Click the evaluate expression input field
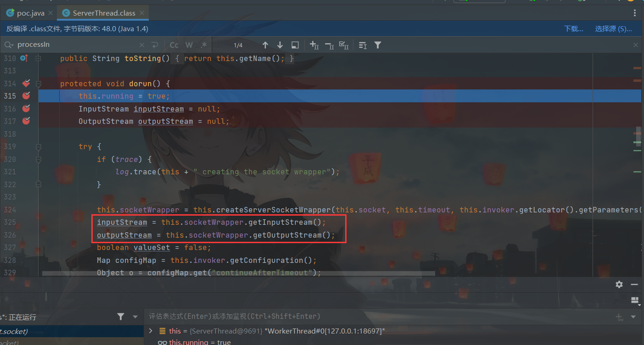The image size is (644, 345). point(367,316)
